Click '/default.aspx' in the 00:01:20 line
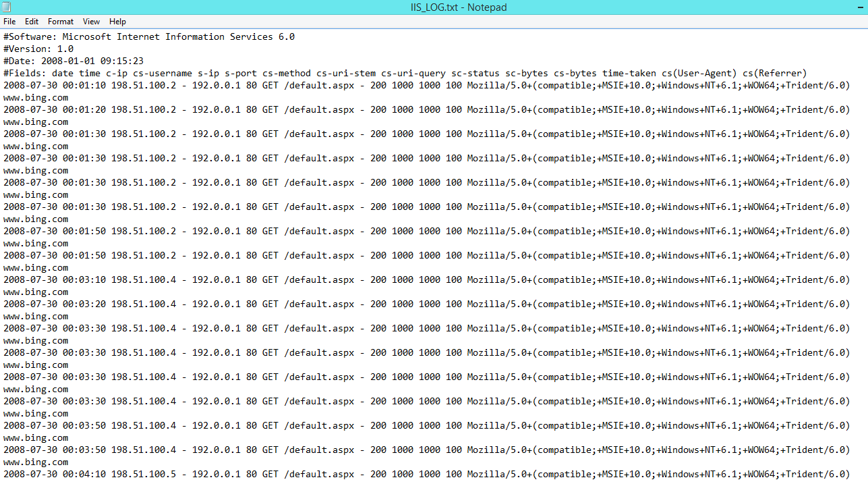Image resolution: width=868 pixels, height=484 pixels. pos(319,110)
